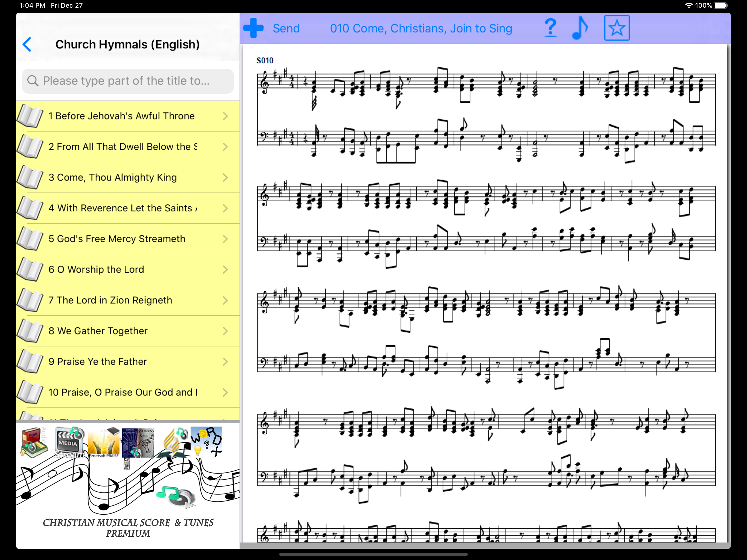Expand chevron for God's Free Mercy Streameth
This screenshot has width=747, height=560.
[x=225, y=239]
